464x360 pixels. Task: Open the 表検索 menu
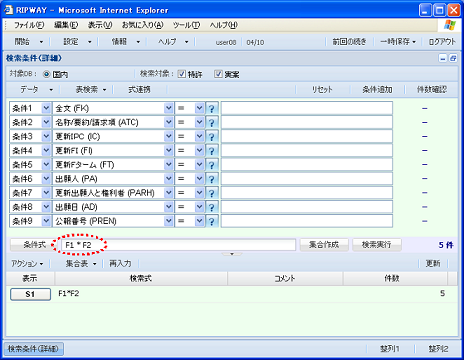pyautogui.click(x=90, y=89)
